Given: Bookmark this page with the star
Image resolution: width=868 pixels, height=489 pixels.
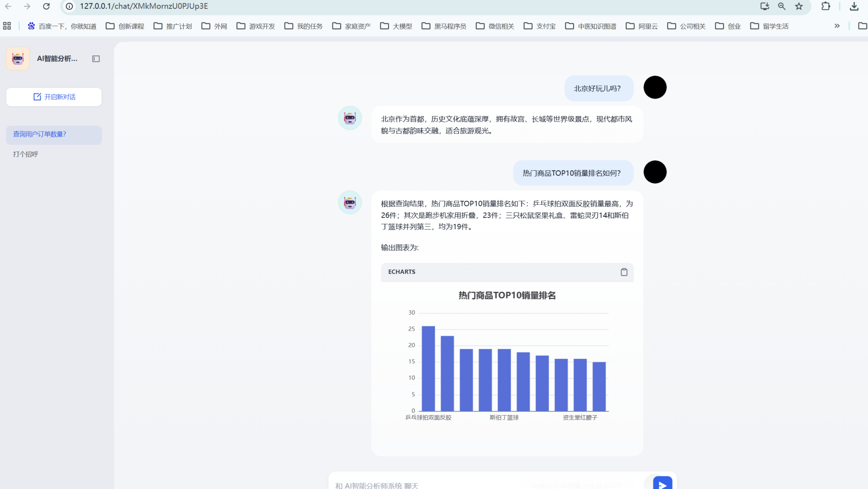Looking at the screenshot, I should coord(799,7).
